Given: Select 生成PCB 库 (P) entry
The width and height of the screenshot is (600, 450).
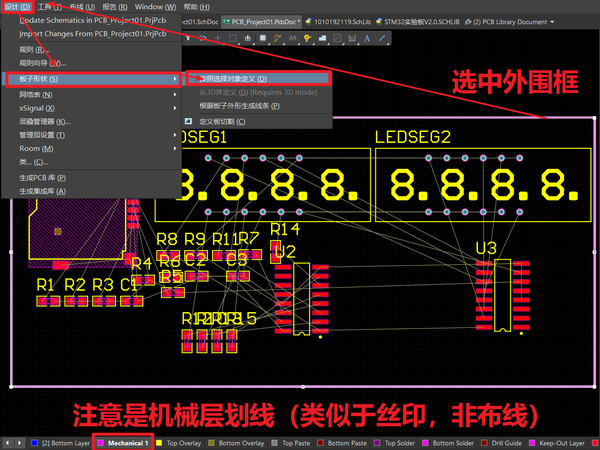Looking at the screenshot, I should point(92,178).
